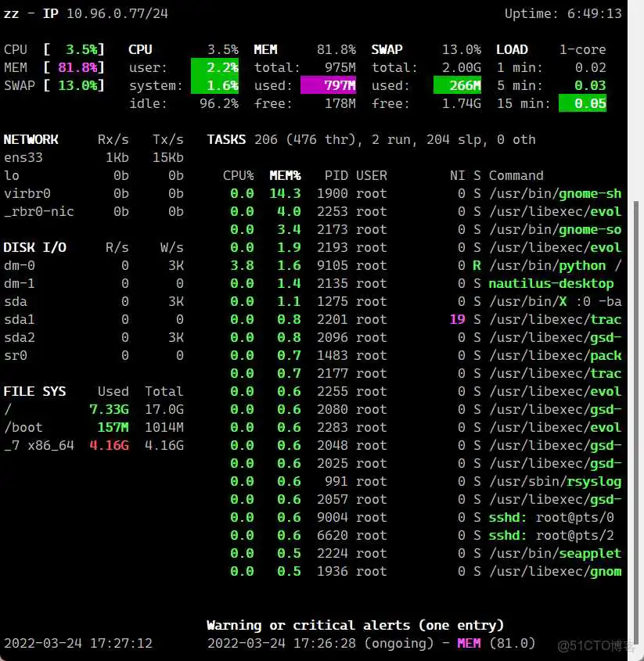Toggle the nautilus-desktop process highlight
This screenshot has height=661, width=644.
tap(551, 283)
